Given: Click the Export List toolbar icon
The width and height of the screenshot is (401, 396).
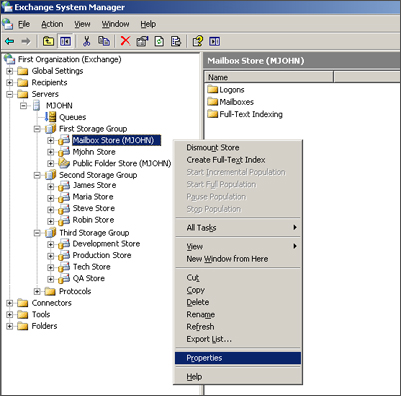Looking at the screenshot, I should [176, 41].
